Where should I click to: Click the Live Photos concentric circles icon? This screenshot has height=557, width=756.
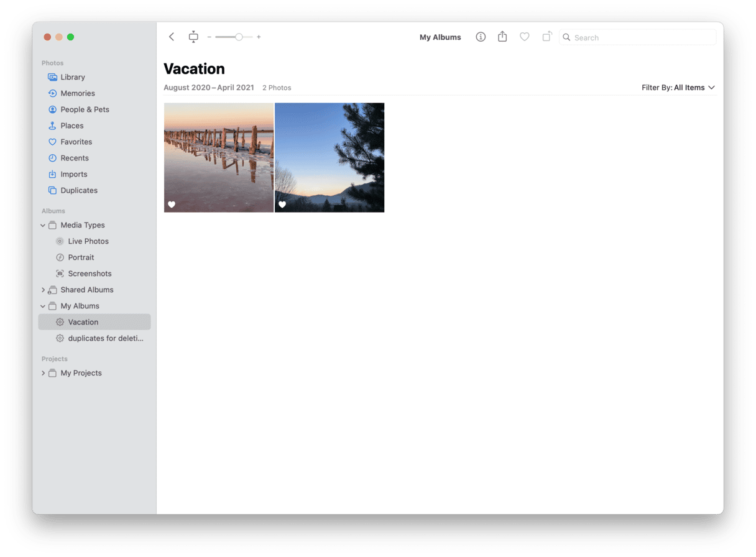(x=60, y=241)
